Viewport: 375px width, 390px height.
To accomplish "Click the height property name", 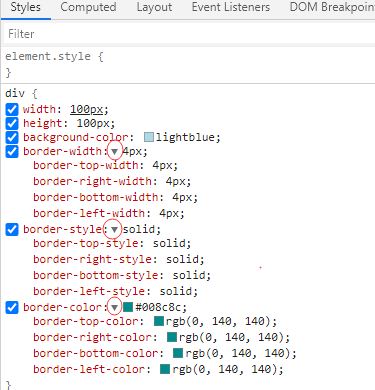I will tap(43, 123).
